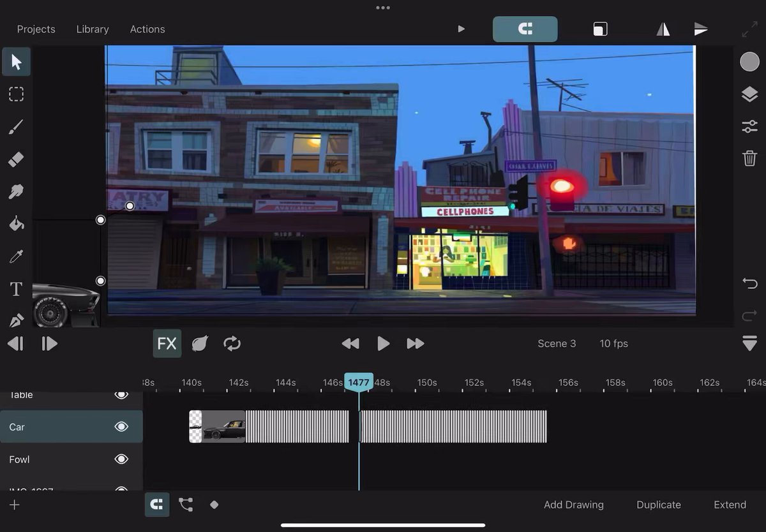This screenshot has height=532, width=766.
Task: Hide the Car layer using eye icon
Action: click(x=121, y=427)
